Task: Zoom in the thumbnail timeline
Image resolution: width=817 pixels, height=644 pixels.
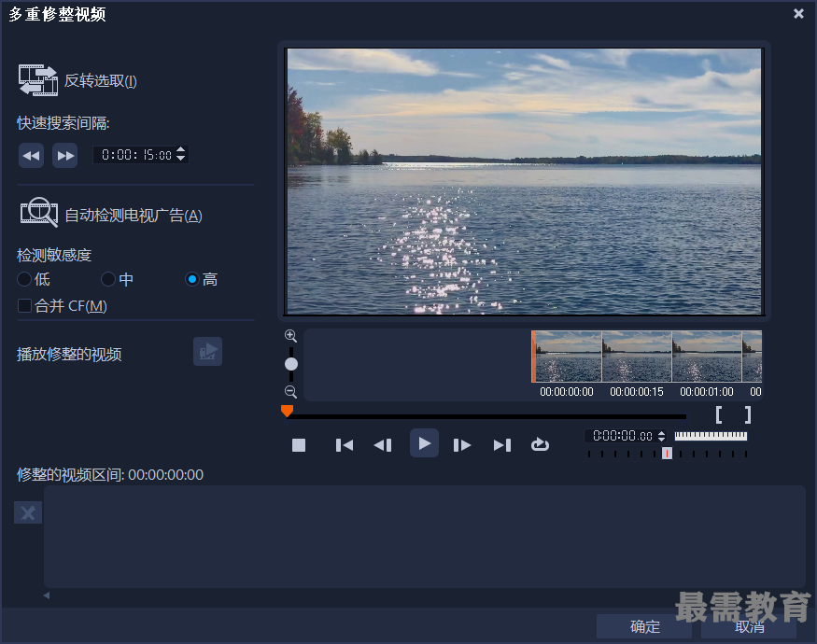Action: tap(290, 336)
